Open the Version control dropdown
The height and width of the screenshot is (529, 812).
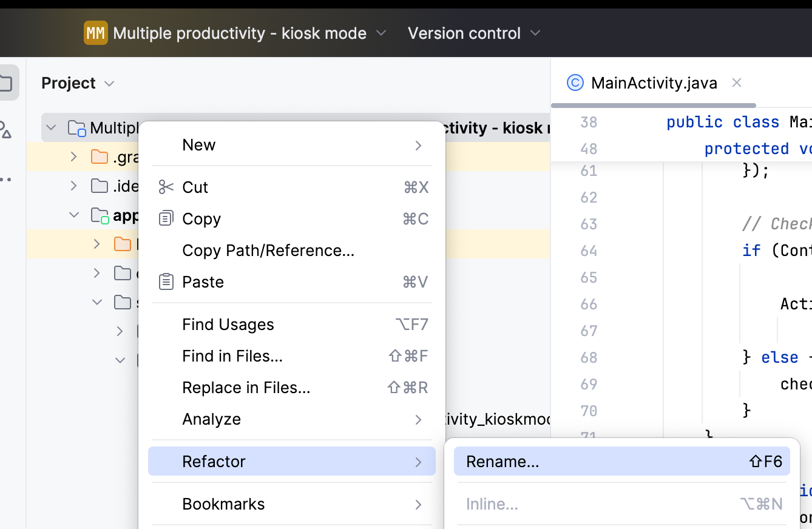coord(474,33)
